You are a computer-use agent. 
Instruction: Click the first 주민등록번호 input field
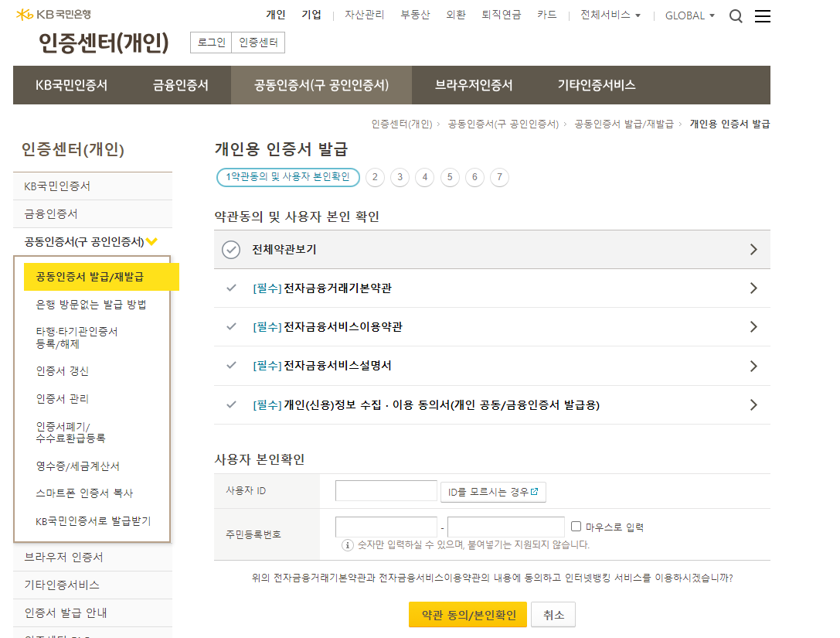point(386,527)
